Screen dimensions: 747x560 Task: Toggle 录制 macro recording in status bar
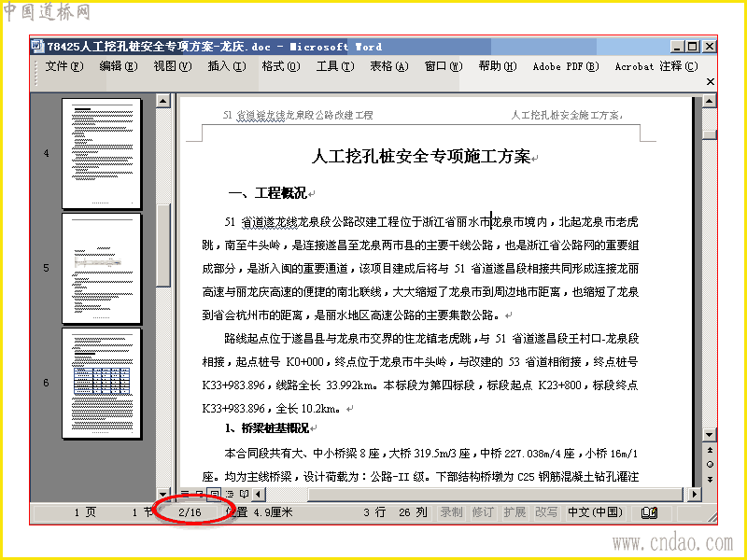[451, 512]
